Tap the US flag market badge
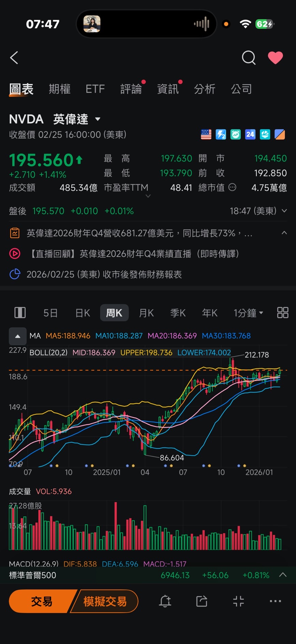Screen dimensions: 296x644 coord(206,134)
